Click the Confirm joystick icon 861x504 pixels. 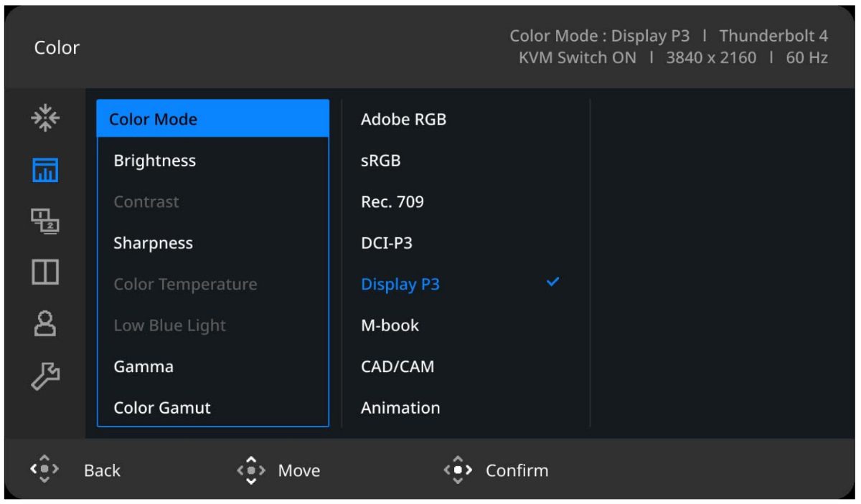[x=458, y=470]
